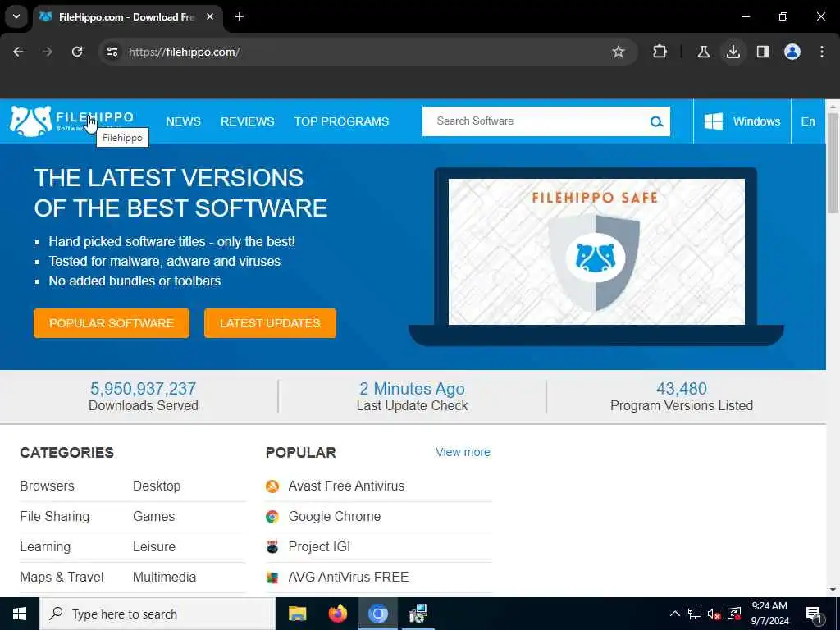
Task: Click the installer app icon on taskbar
Action: click(418, 614)
